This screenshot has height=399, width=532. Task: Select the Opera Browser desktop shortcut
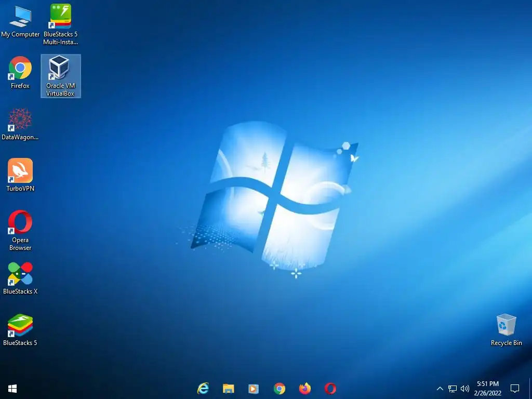(x=20, y=231)
